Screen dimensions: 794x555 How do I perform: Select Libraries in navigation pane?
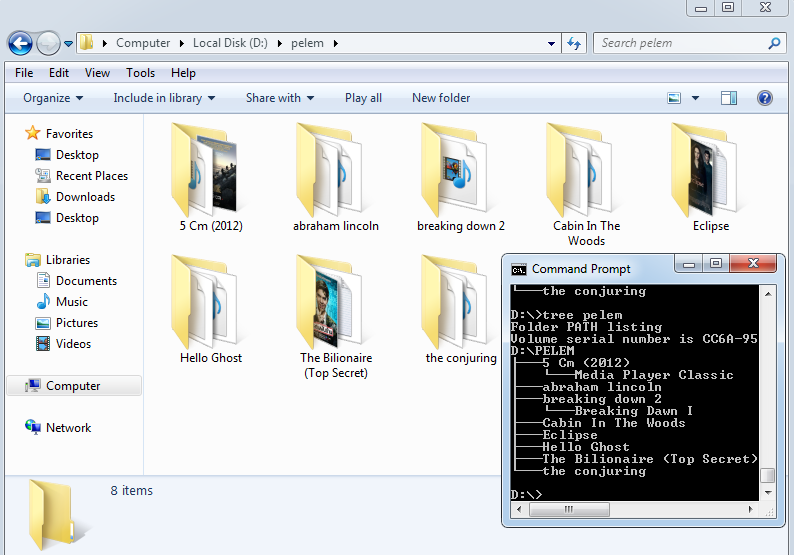click(x=67, y=260)
